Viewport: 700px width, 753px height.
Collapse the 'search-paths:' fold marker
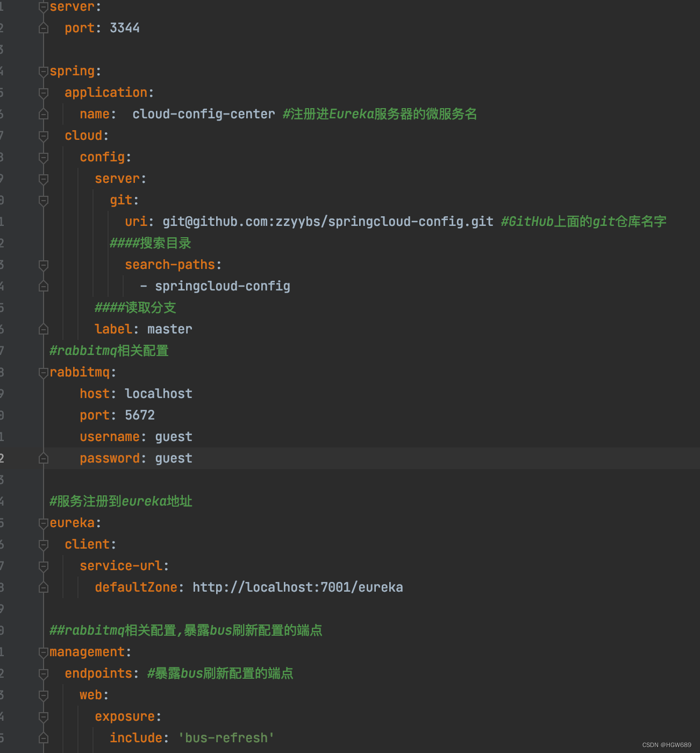(44, 265)
